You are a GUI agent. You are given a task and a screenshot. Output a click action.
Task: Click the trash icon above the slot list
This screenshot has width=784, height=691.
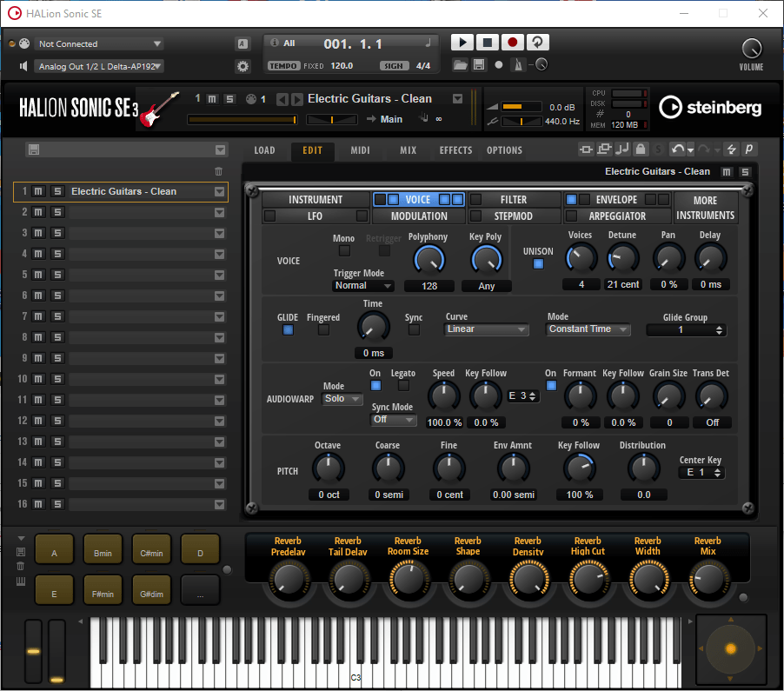click(x=218, y=171)
